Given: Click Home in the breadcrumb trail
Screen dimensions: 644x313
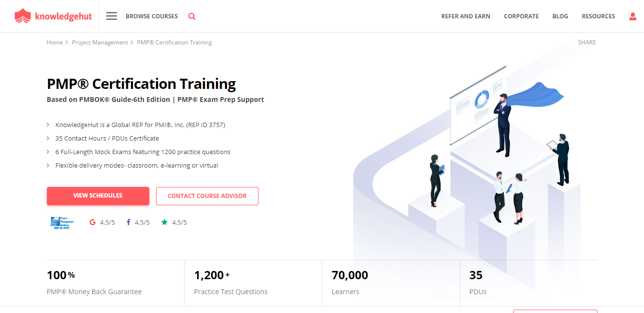Looking at the screenshot, I should point(55,42).
